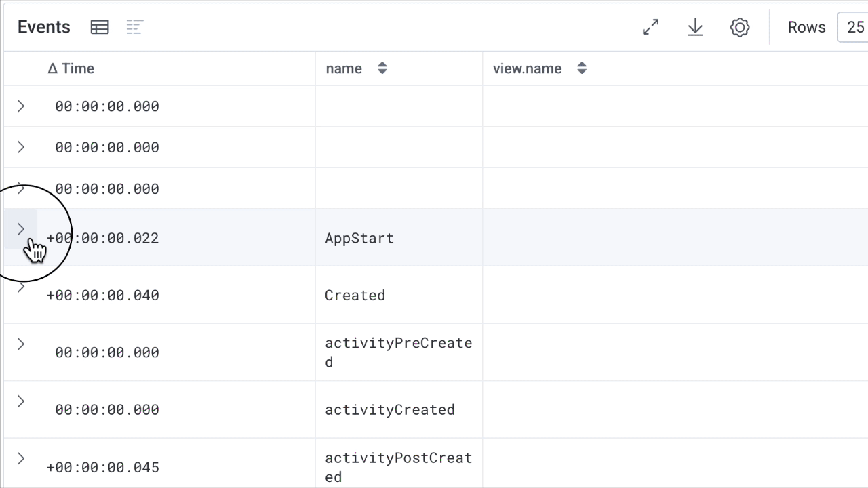Expand the Events panel to fullscreen

point(650,27)
